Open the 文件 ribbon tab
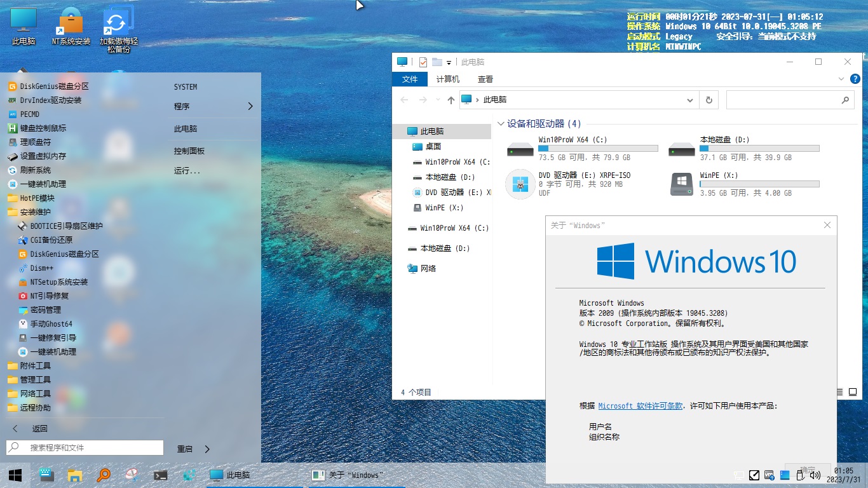This screenshot has height=488, width=868. coord(410,79)
